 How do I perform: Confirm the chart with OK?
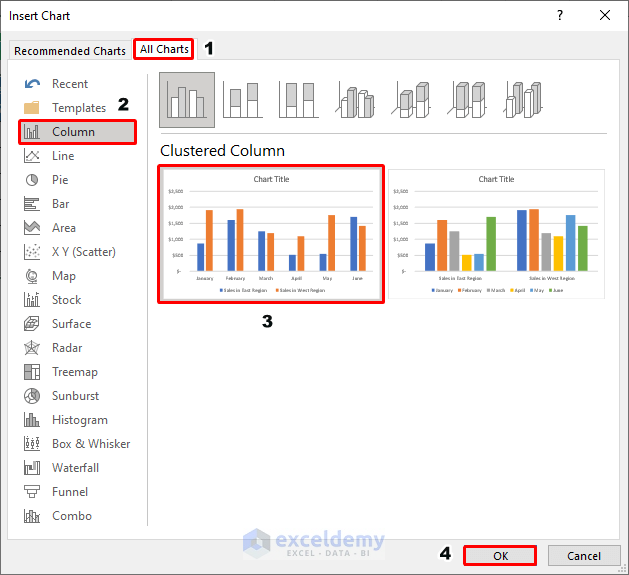point(500,556)
